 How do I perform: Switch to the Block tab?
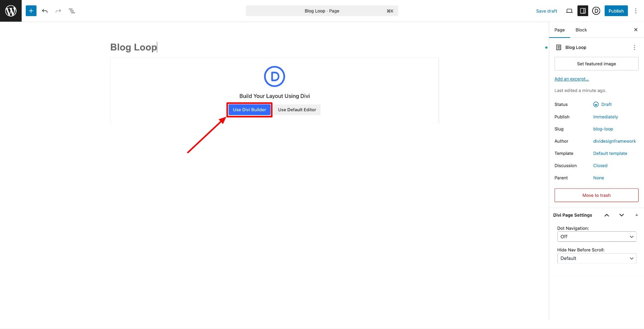(x=581, y=30)
